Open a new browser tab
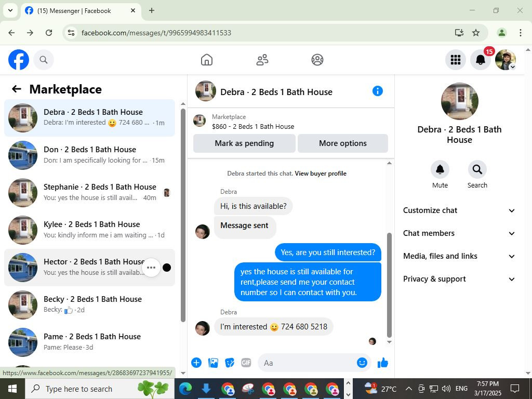Image resolution: width=532 pixels, height=399 pixels. [152, 10]
